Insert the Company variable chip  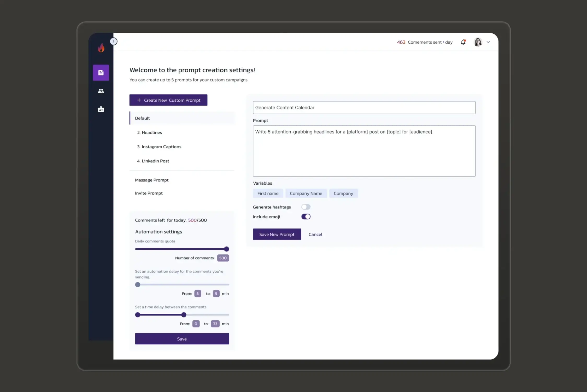coord(343,193)
